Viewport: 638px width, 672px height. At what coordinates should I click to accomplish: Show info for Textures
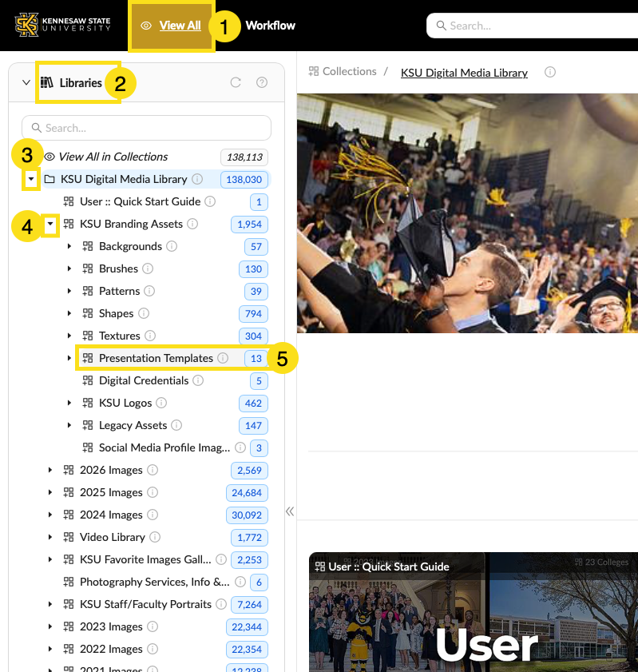(150, 336)
